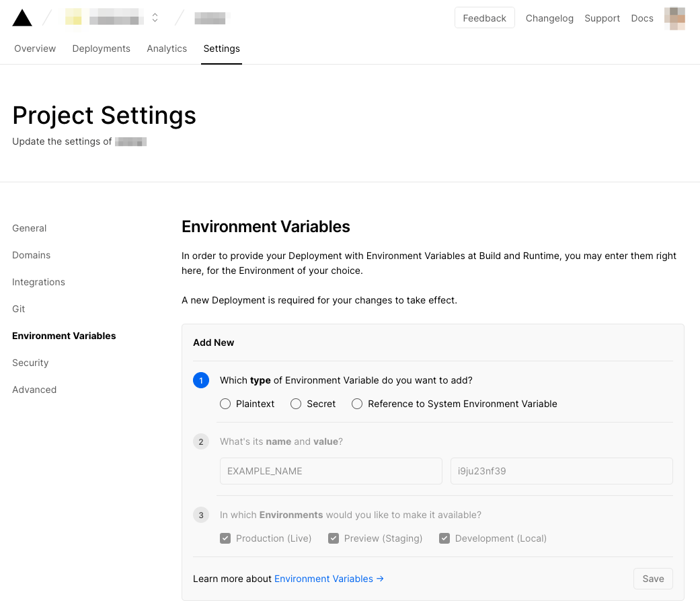Toggle the Preview (Staging) checkbox
Screen dimensions: 700x613
coord(334,538)
